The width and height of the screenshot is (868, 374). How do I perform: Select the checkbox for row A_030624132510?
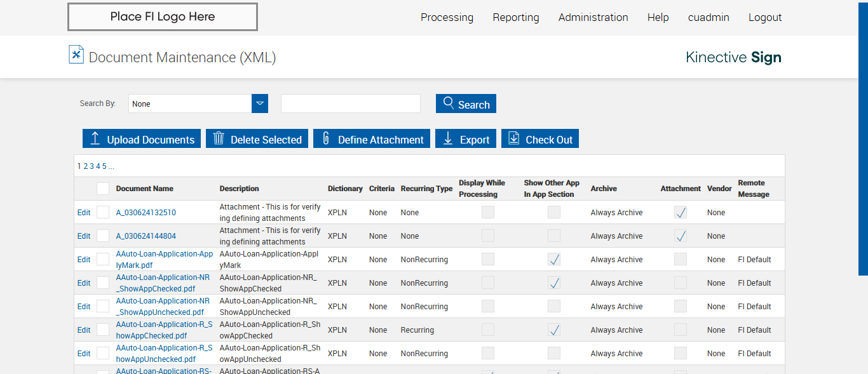[103, 213]
